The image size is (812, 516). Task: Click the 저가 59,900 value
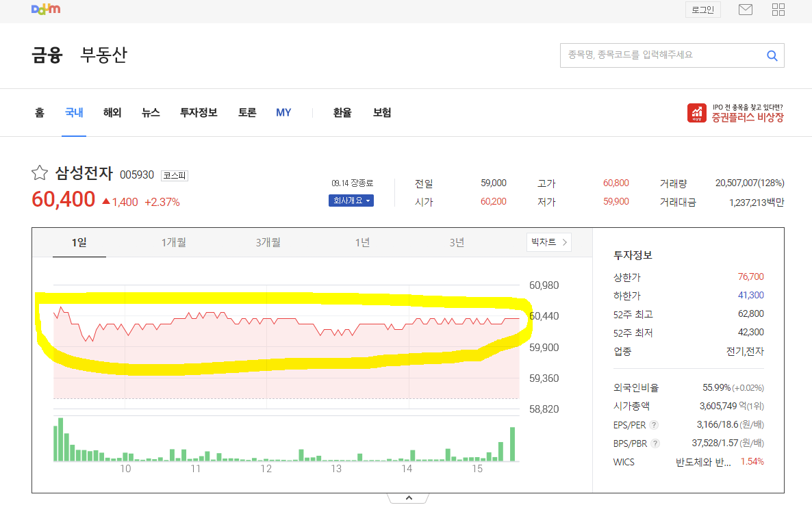616,202
